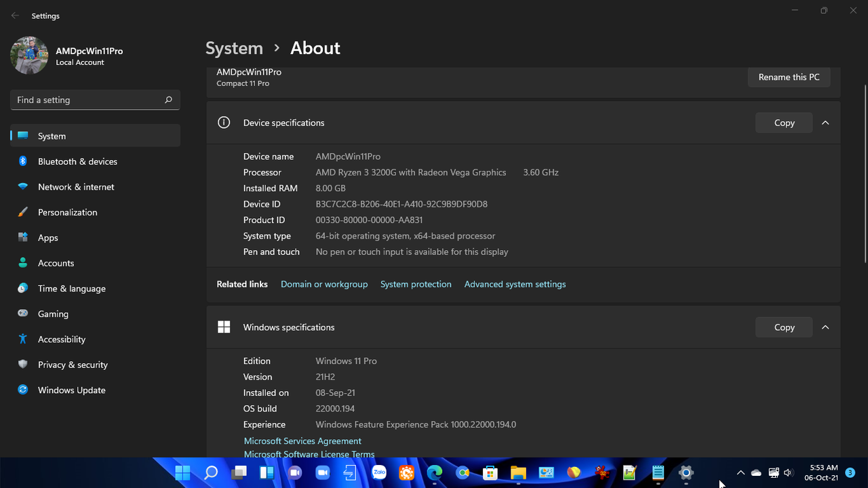Select Accessibility in the sidebar
This screenshot has width=868, height=488.
(95, 339)
